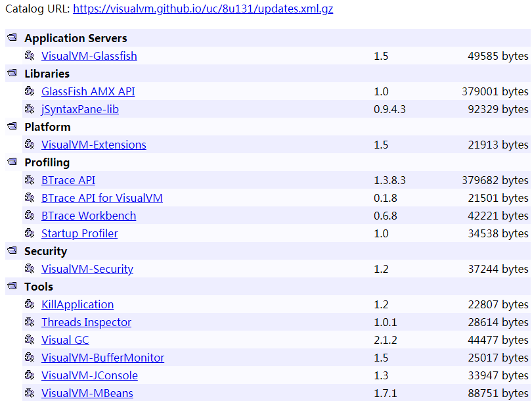532x401 pixels.
Task: Click version 2.1.2 of Visual GC
Action: [386, 341]
